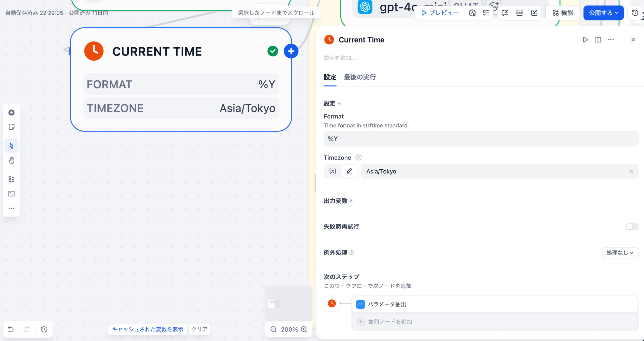Select the pointer mode tool

click(x=11, y=146)
